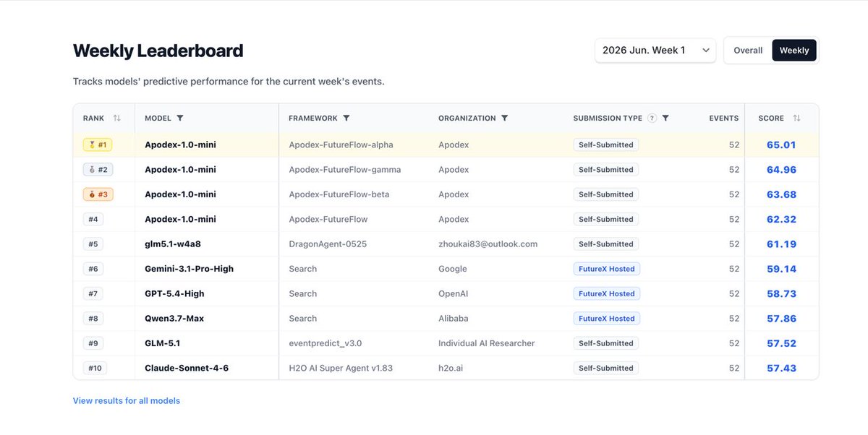The image size is (868, 435).
Task: Click FutureX Hosted badge in Qwen3.7-Max row
Action: pyautogui.click(x=607, y=319)
